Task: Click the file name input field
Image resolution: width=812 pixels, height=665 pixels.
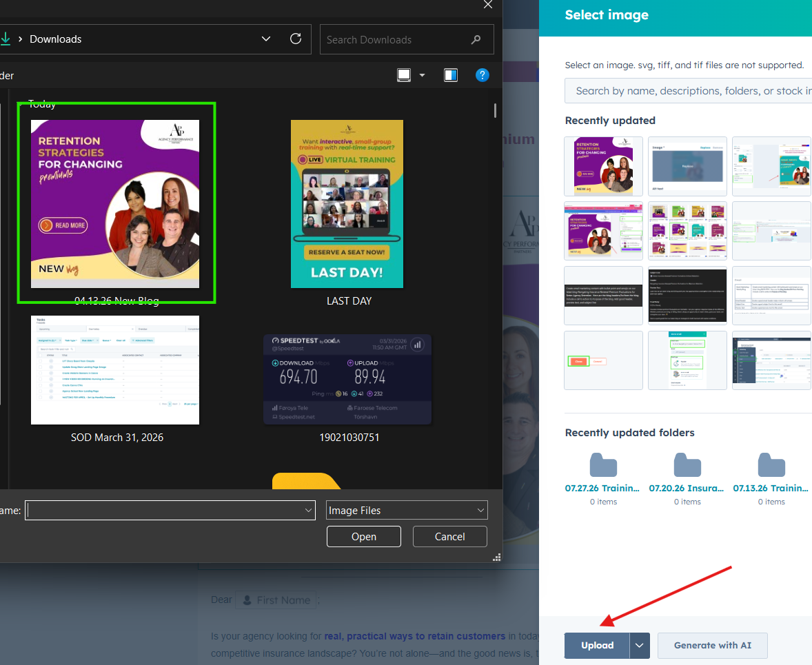Action: pos(164,511)
